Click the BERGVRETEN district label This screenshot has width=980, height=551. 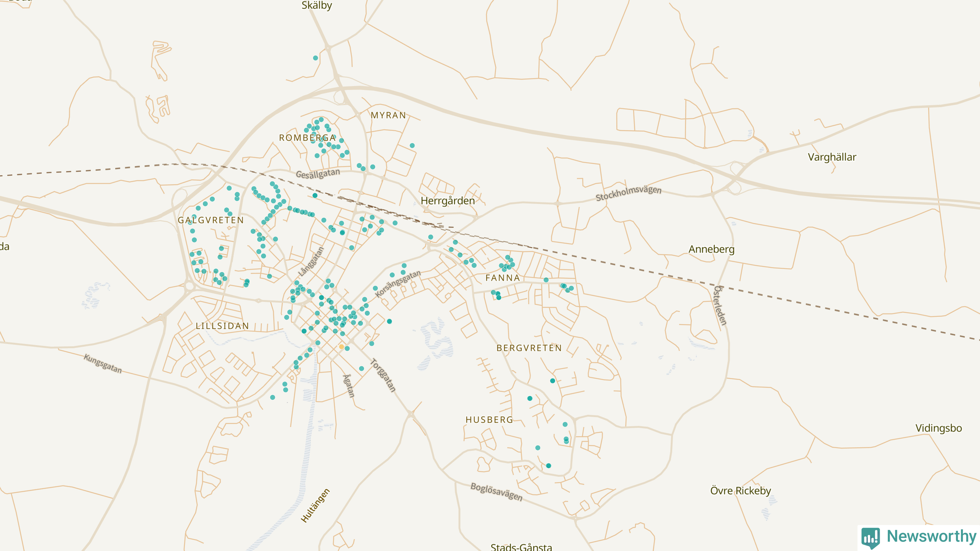(529, 348)
